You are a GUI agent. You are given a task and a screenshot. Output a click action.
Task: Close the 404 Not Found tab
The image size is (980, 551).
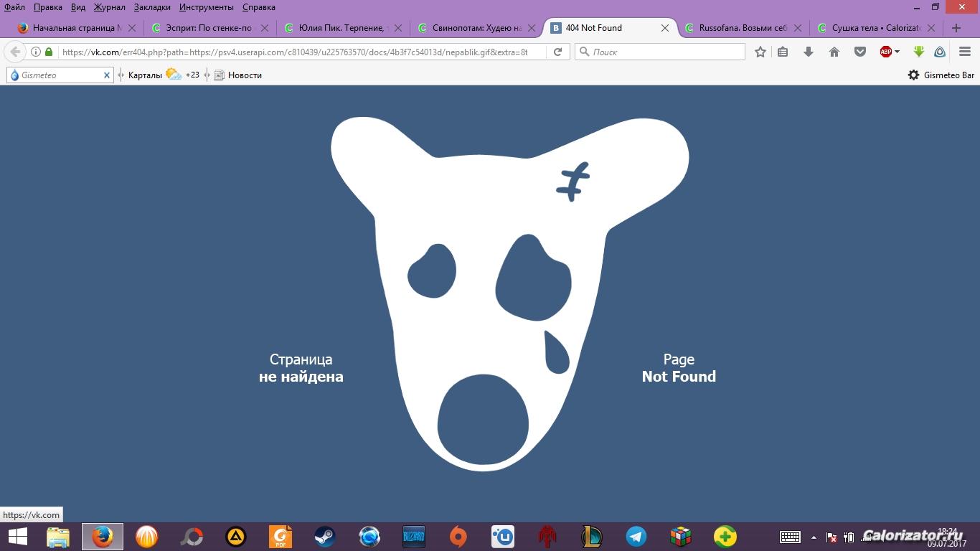(x=665, y=28)
